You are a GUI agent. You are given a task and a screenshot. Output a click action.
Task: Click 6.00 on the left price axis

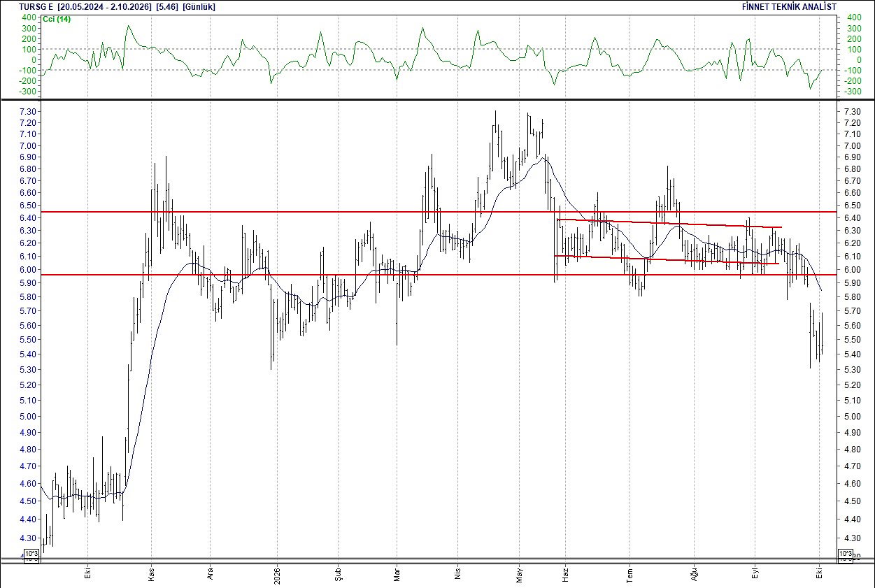click(29, 270)
